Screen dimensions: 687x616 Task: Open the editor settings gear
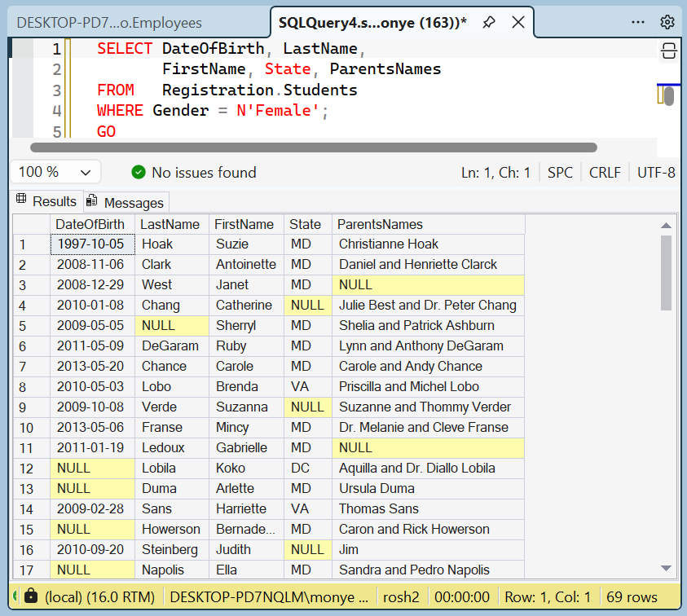click(x=667, y=22)
